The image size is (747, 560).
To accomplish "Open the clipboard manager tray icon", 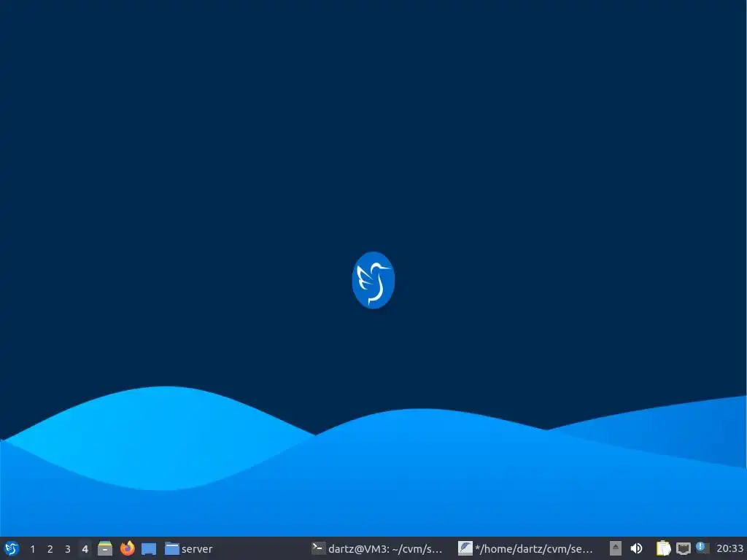I will pos(663,548).
